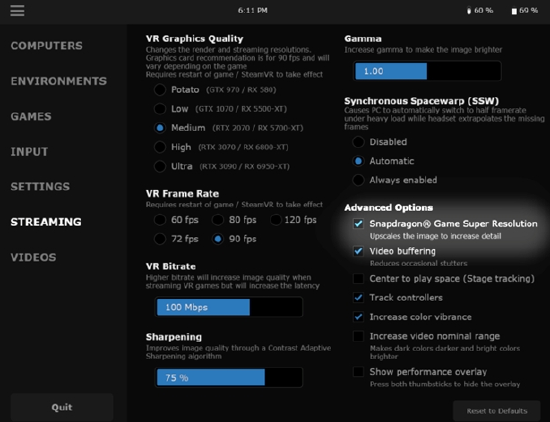Select High graphics quality
Image resolution: width=550 pixels, height=422 pixels.
coord(160,147)
